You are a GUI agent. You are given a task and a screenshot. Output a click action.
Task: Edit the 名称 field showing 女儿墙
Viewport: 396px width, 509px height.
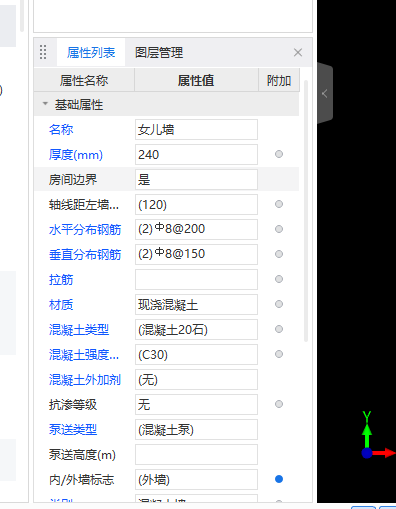(196, 130)
